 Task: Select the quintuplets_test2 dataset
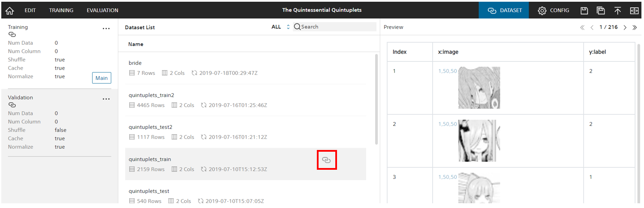pyautogui.click(x=245, y=132)
